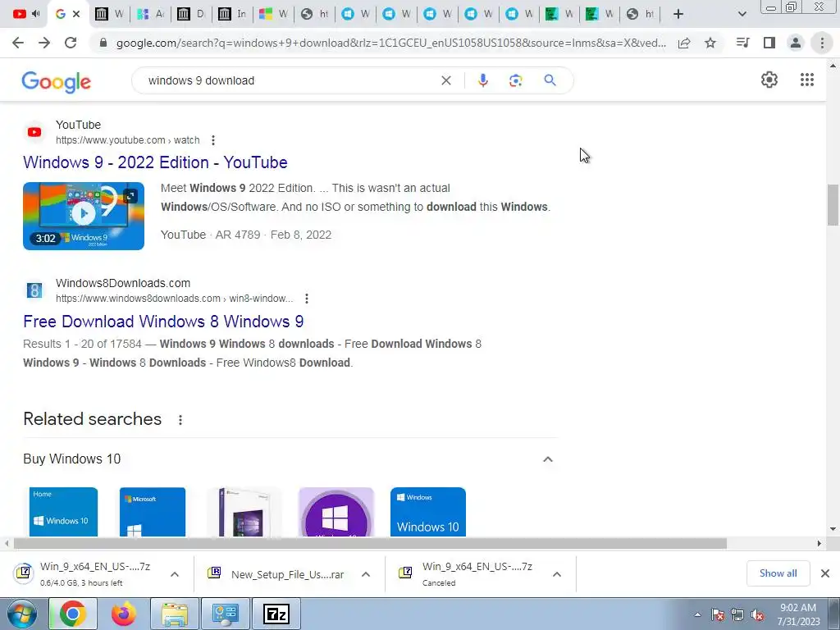Switch to the last tab with globe icon
840x630 pixels.
click(x=640, y=14)
